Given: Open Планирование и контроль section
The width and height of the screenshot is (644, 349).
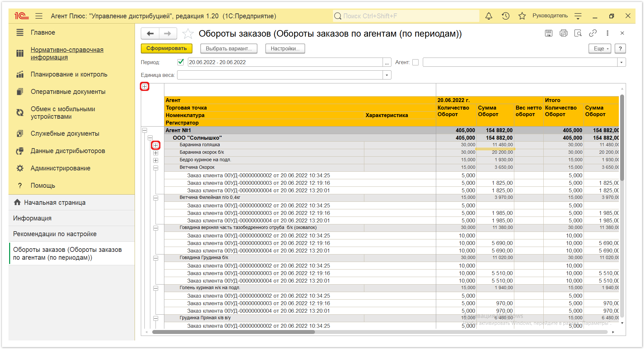Looking at the screenshot, I should point(69,74).
